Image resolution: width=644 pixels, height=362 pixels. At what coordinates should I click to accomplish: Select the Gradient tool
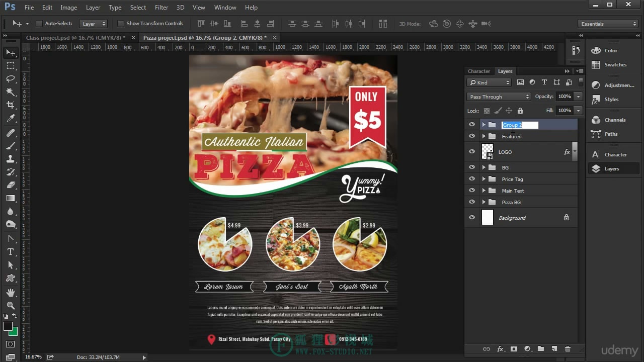pos(11,198)
